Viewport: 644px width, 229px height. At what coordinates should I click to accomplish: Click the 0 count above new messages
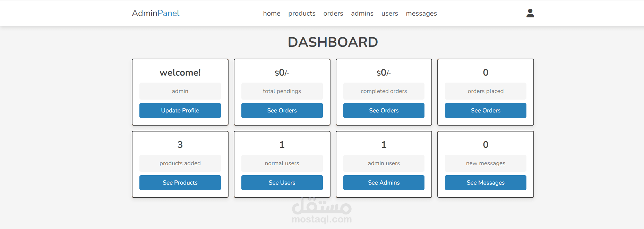[x=486, y=145]
